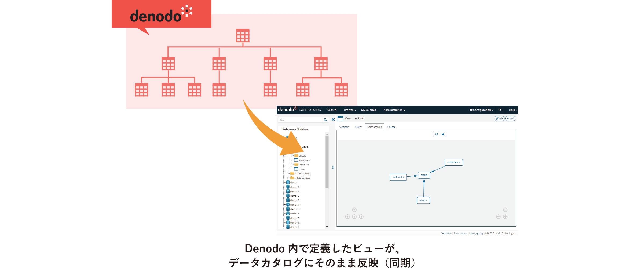This screenshot has height=268, width=644.
Task: Click the fit-to-screen diagram icon
Action: pos(505,210)
